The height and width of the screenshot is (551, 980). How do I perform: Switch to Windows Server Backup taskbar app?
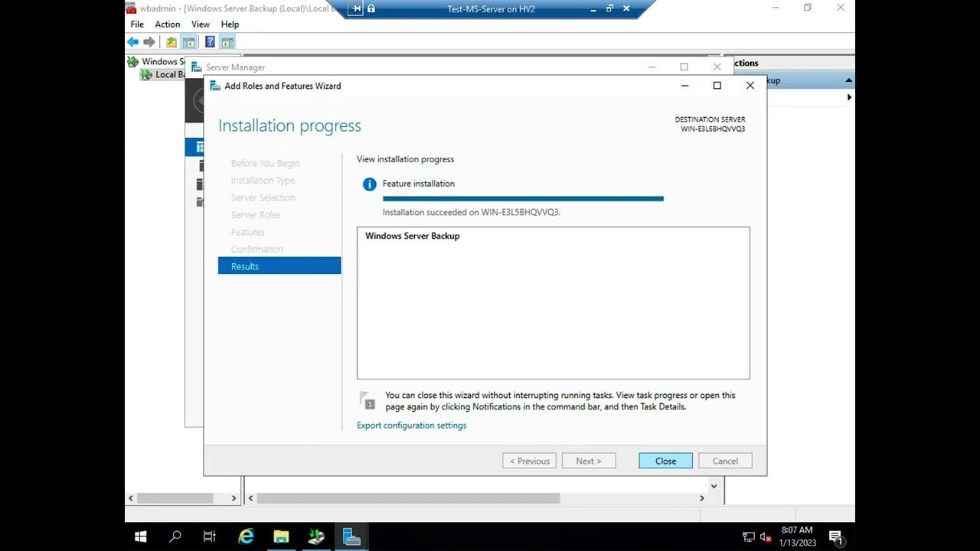coord(316,536)
